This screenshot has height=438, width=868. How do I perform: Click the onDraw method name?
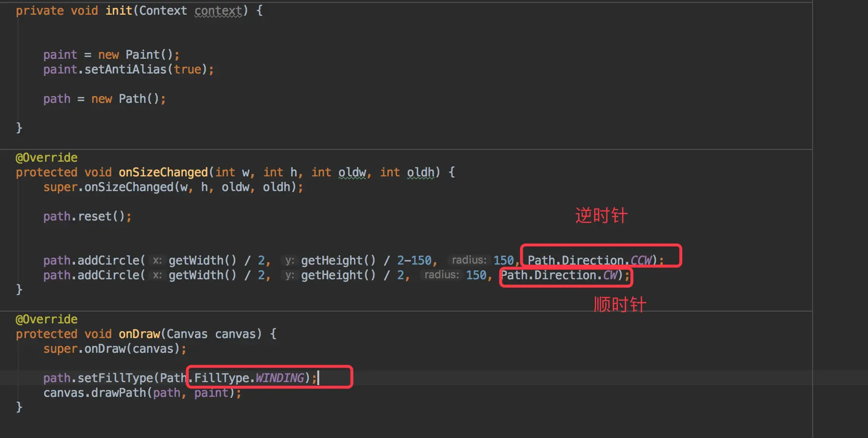point(139,334)
